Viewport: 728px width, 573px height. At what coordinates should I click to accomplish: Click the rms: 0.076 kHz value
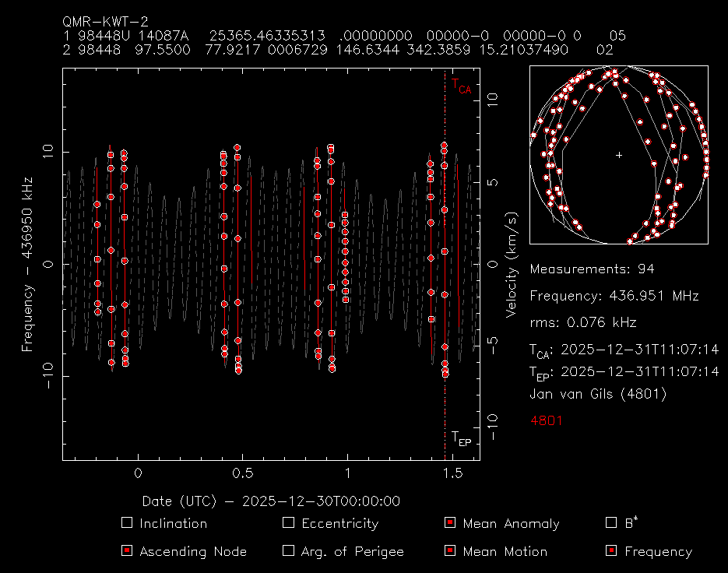tap(582, 322)
